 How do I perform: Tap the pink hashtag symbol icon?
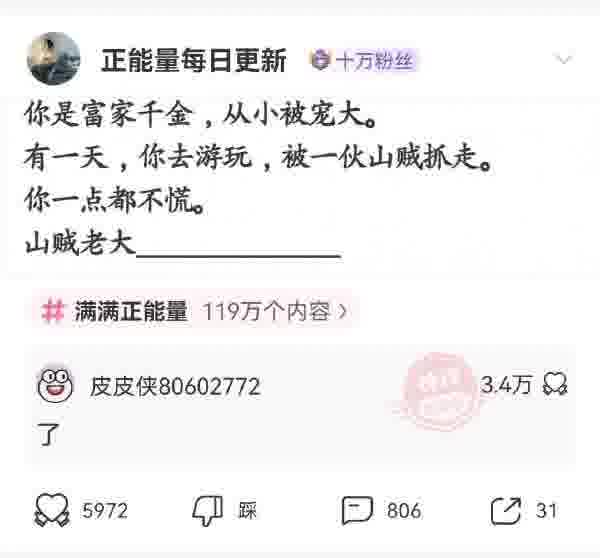point(53,310)
